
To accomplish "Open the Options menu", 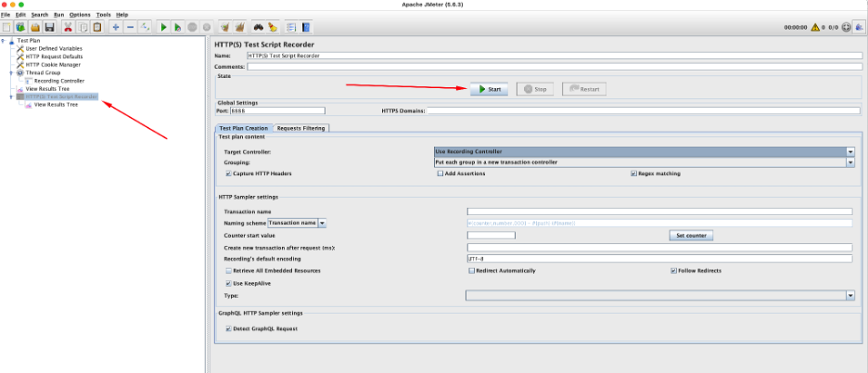I will point(80,15).
